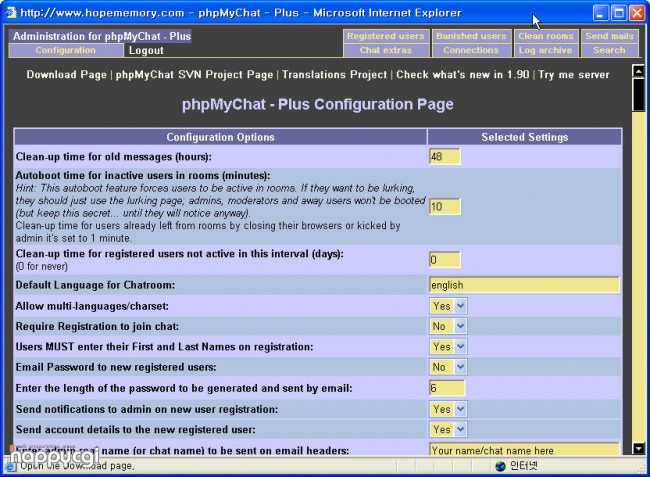Click the page scrollbar up arrow
The width and height of the screenshot is (650, 477).
[638, 71]
